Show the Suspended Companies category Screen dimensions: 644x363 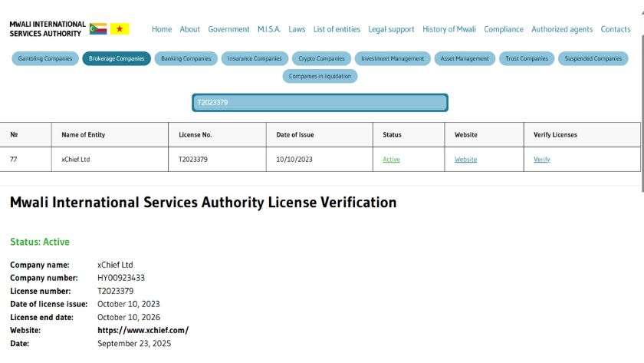pyautogui.click(x=593, y=58)
